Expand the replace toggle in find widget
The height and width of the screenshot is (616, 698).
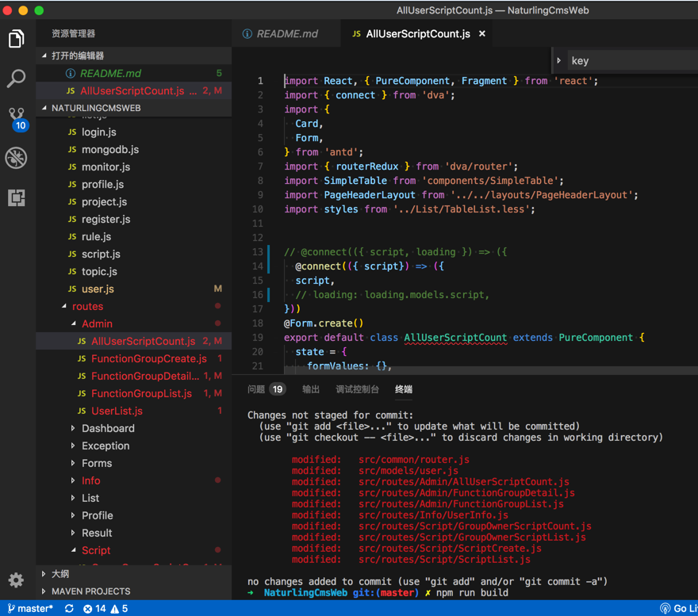click(x=559, y=60)
